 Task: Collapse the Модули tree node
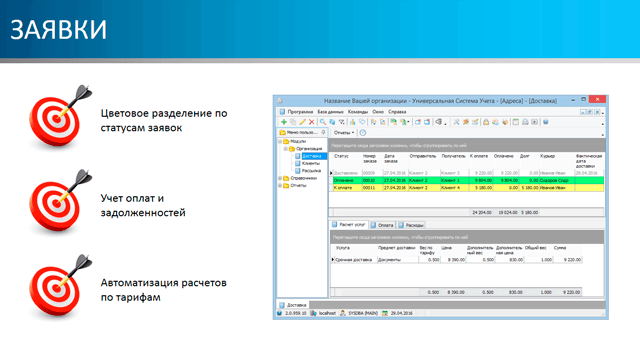[280, 141]
